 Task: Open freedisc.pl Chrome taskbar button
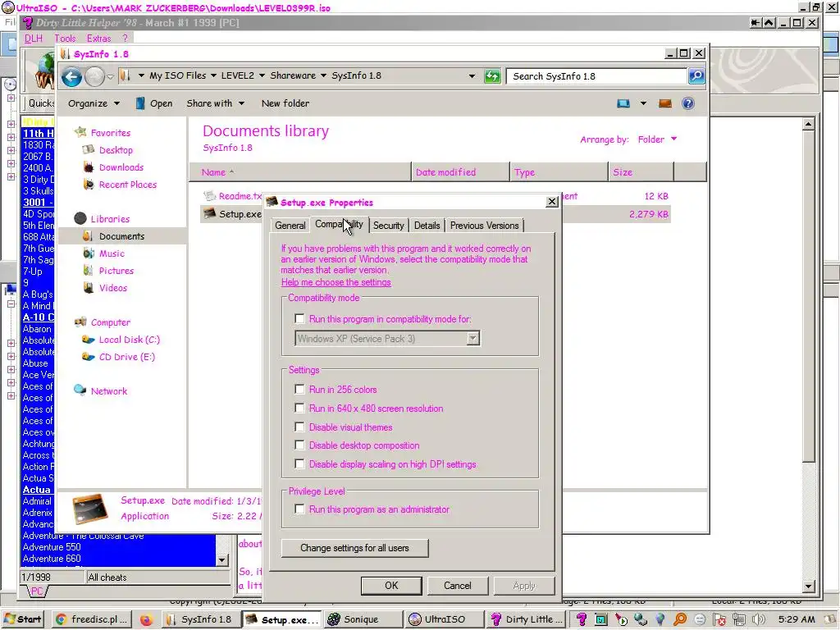point(92,619)
